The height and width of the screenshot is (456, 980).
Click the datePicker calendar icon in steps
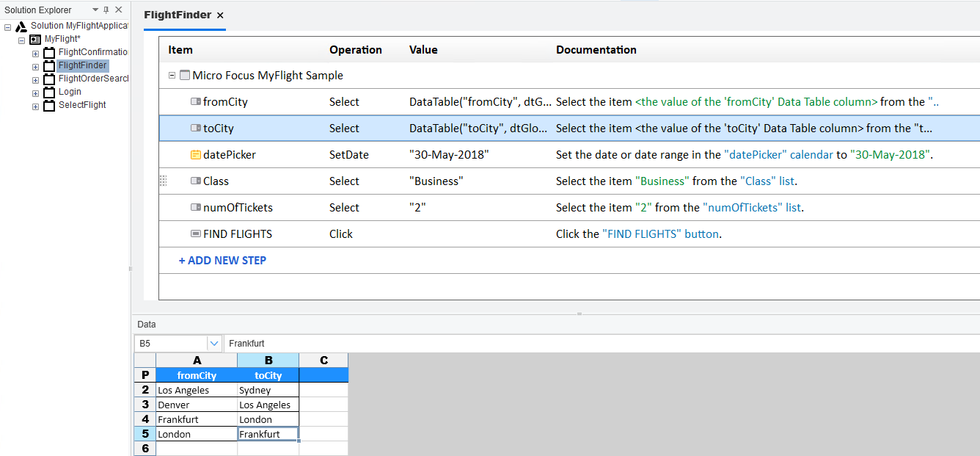pyautogui.click(x=195, y=155)
